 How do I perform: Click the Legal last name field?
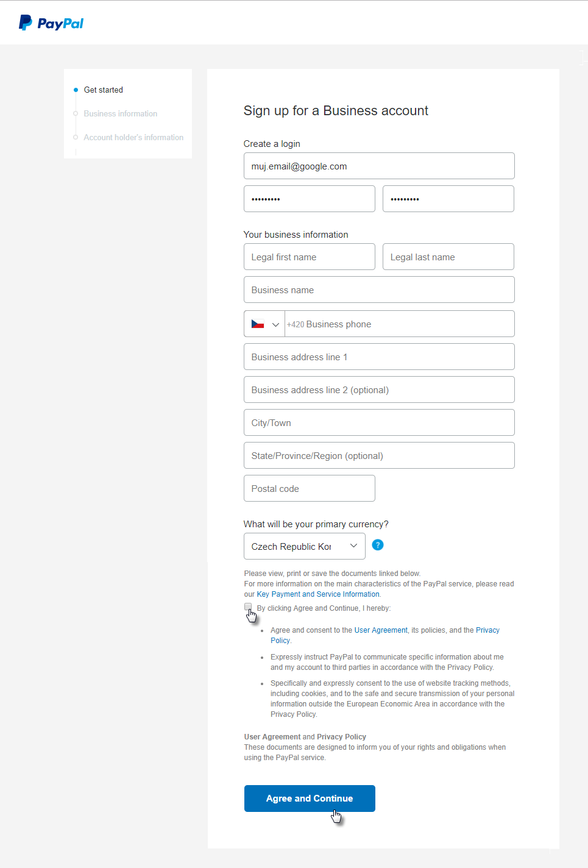(x=448, y=257)
